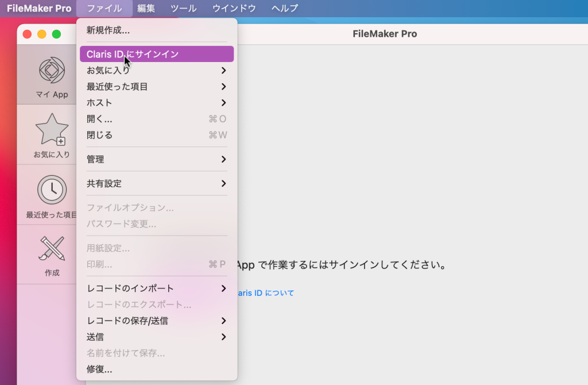
Task: Click the 最近使った項目 clock icon
Action: 52,190
